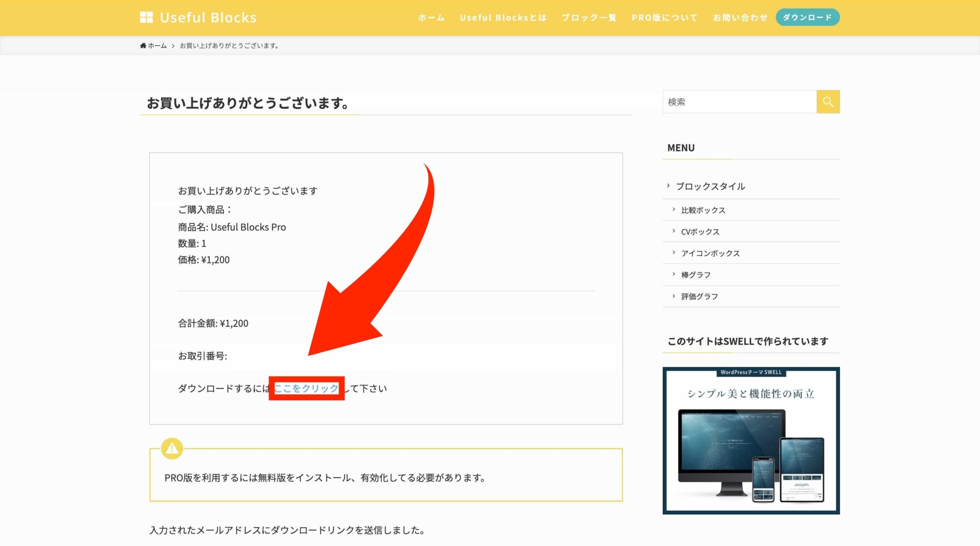980x546 pixels.
Task: Click chevron beside 棒グラフ
Action: 674,274
